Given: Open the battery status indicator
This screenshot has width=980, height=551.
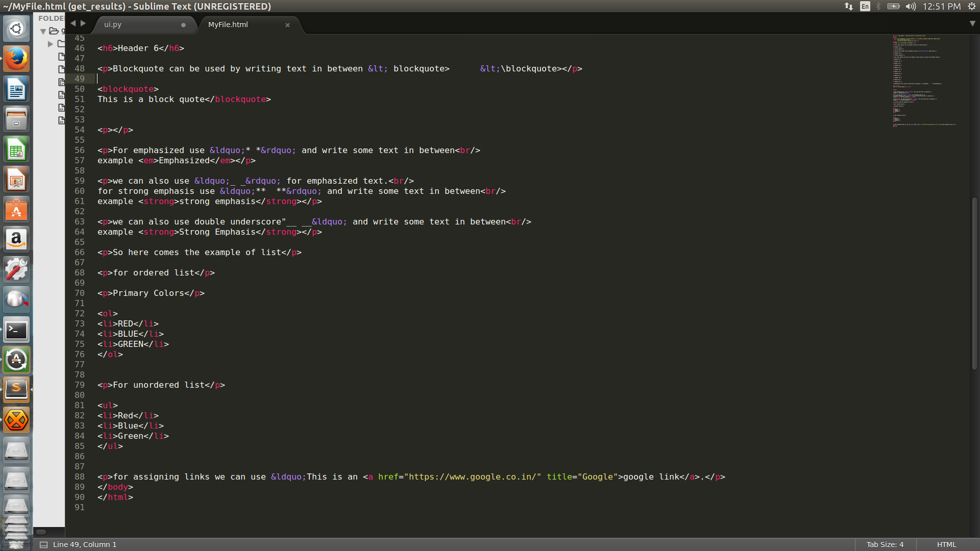Looking at the screenshot, I should pyautogui.click(x=893, y=6).
